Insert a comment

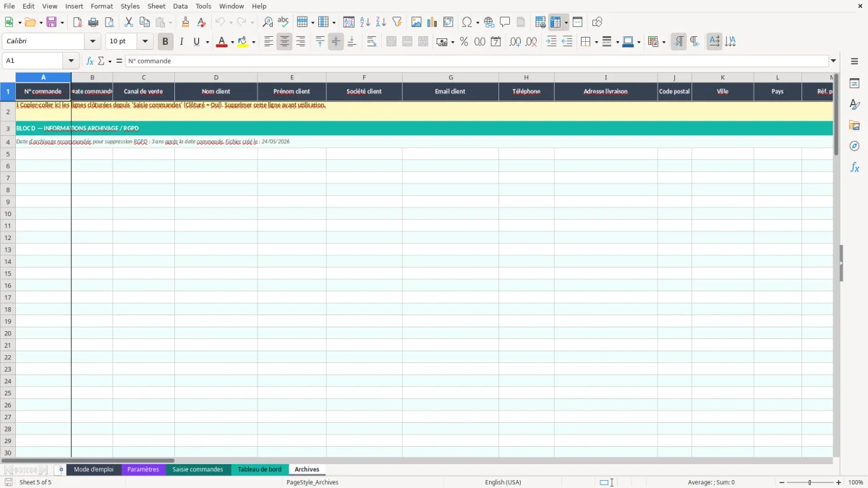[506, 22]
